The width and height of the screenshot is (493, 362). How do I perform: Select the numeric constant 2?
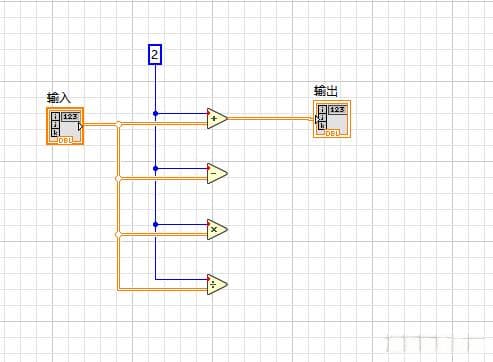(155, 55)
